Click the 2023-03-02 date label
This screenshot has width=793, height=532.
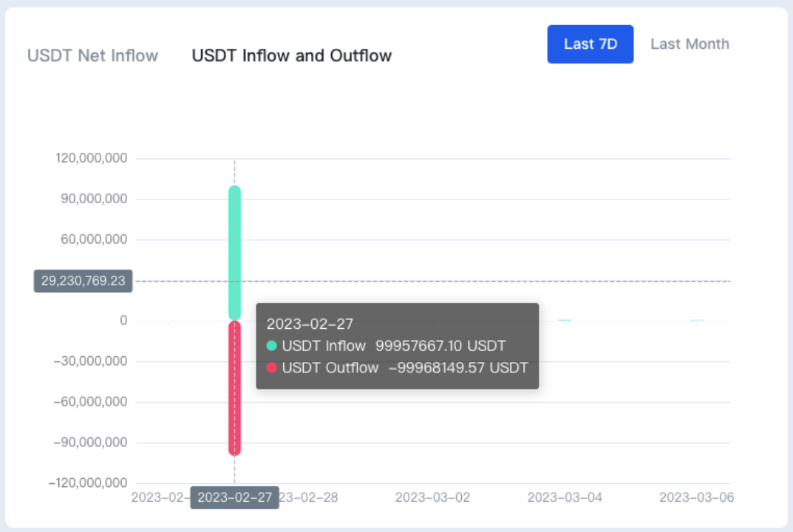tap(432, 497)
